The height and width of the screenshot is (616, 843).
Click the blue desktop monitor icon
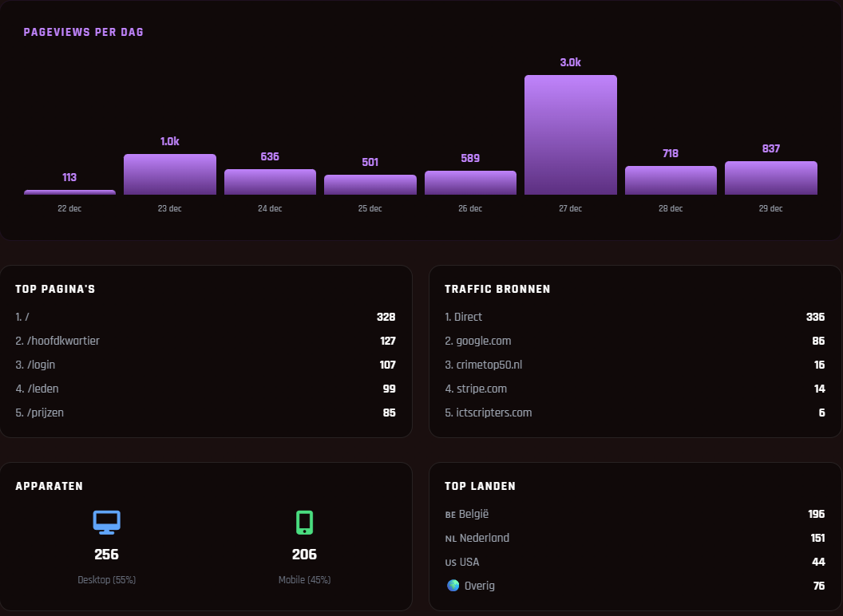click(x=106, y=522)
